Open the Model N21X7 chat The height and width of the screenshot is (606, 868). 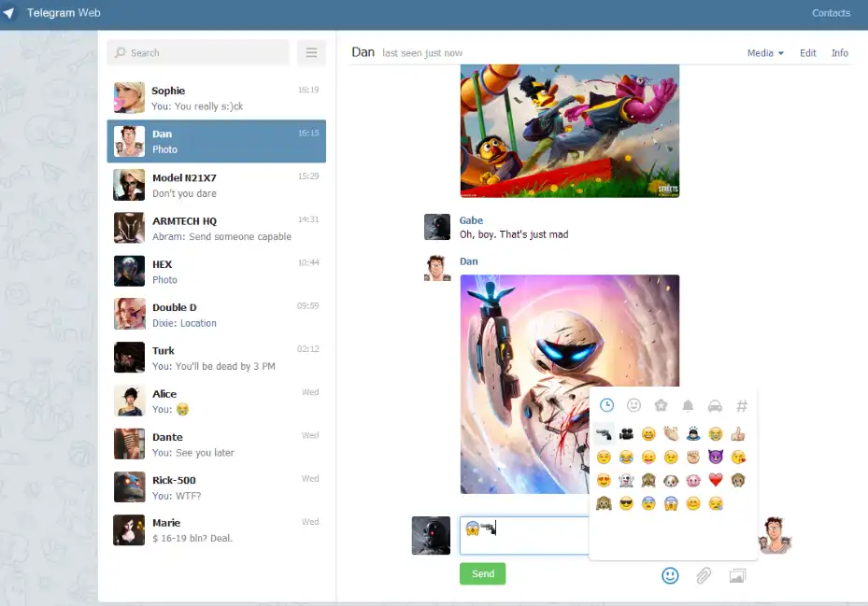tap(217, 185)
